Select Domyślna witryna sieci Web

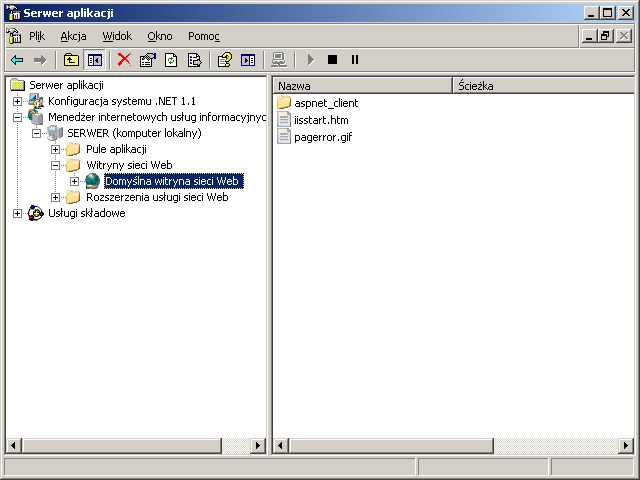click(173, 181)
